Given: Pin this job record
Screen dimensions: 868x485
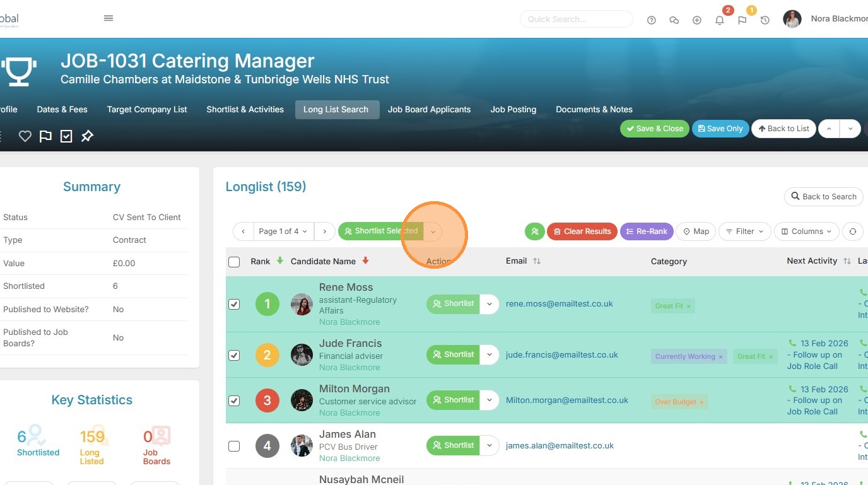Looking at the screenshot, I should pos(88,136).
